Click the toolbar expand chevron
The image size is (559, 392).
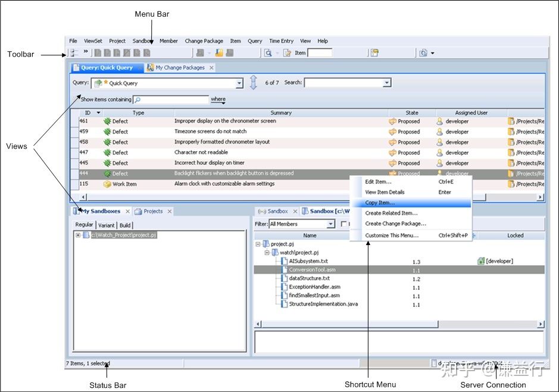pos(86,52)
